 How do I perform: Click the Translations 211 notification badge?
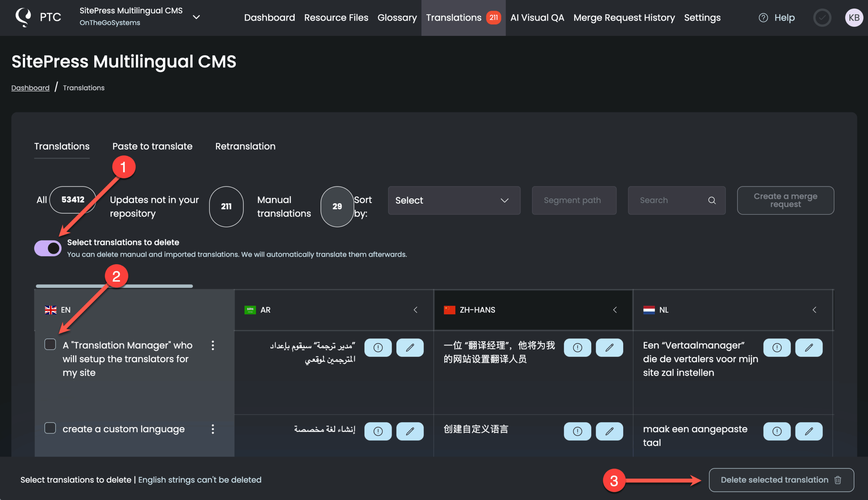coord(493,18)
